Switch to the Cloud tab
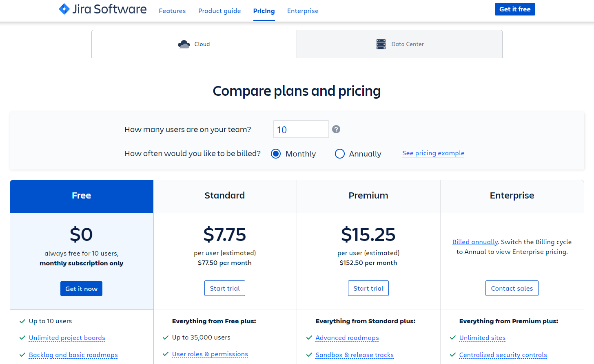The image size is (594, 364). click(194, 44)
